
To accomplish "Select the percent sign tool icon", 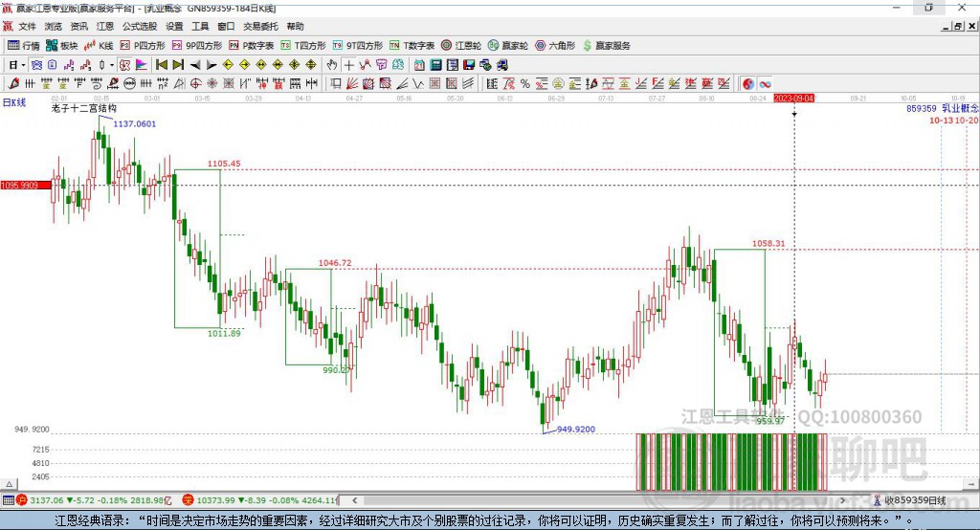I will point(525,84).
